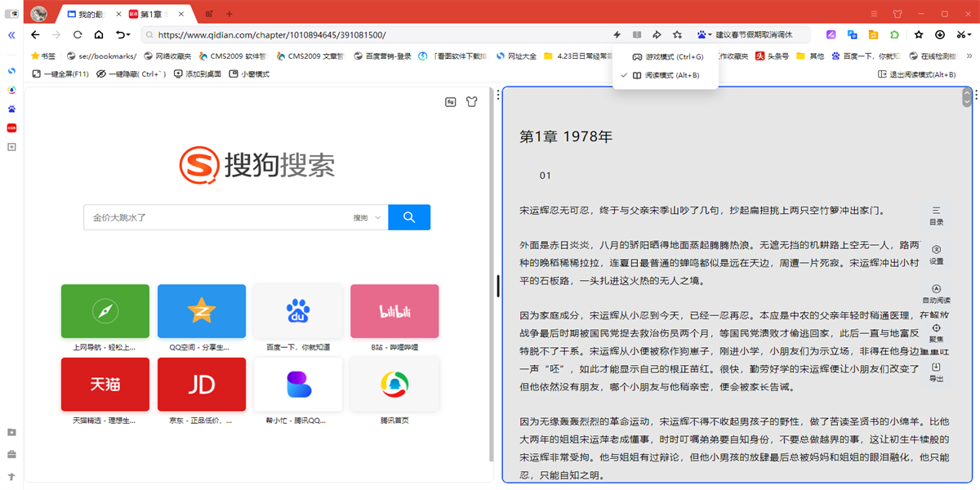Screen dimensions: 980x490
Task: Open the undo history dropdown arrow
Action: [x=128, y=35]
